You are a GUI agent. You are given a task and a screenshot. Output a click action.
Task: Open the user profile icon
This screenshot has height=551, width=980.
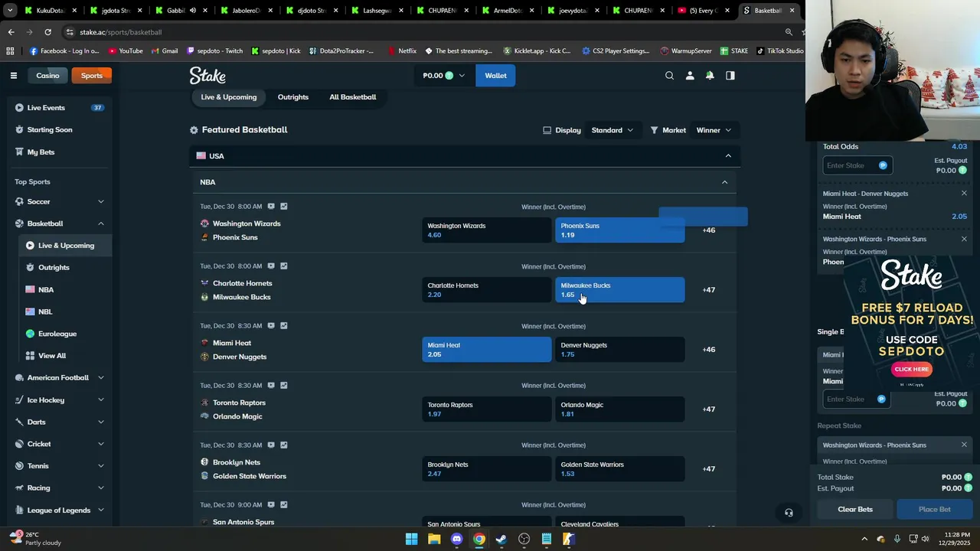tap(690, 76)
